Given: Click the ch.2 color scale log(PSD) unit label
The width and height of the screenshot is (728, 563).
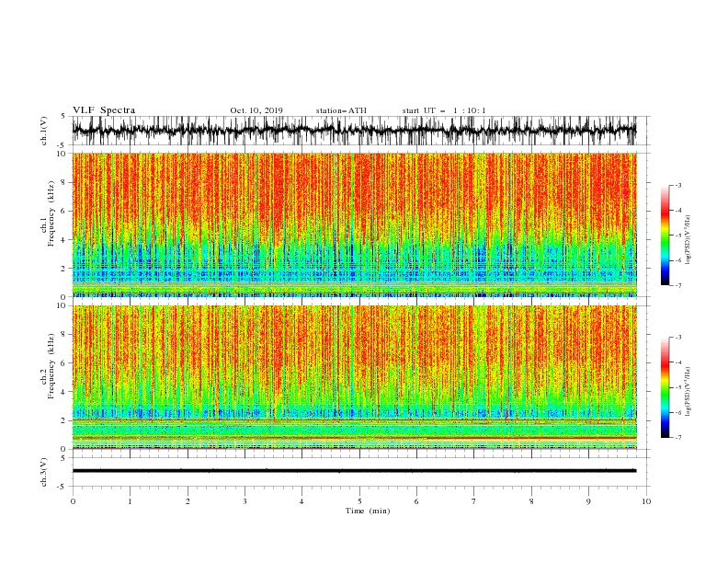Looking at the screenshot, I should coord(688,392).
